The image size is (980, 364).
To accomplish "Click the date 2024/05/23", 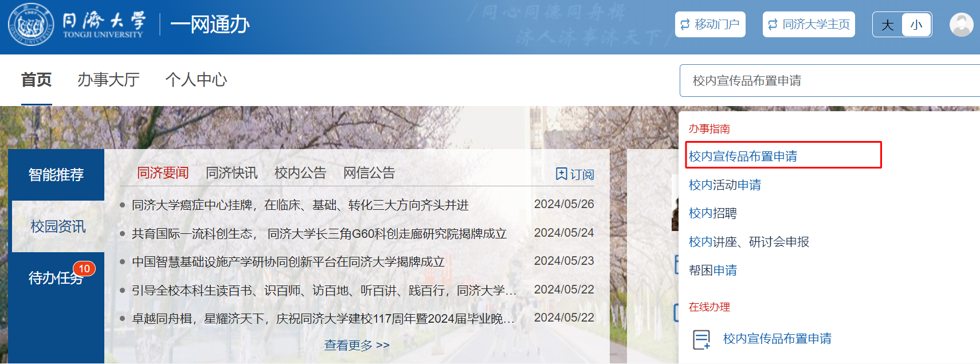I will 564,261.
